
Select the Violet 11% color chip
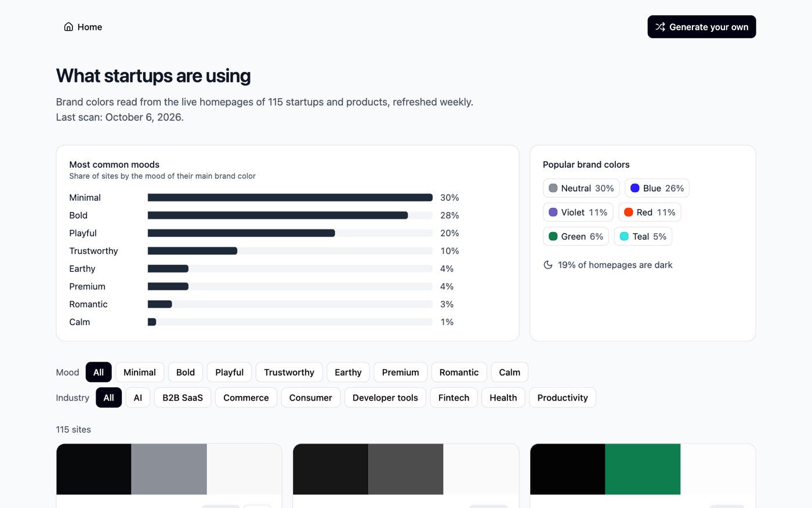click(578, 212)
